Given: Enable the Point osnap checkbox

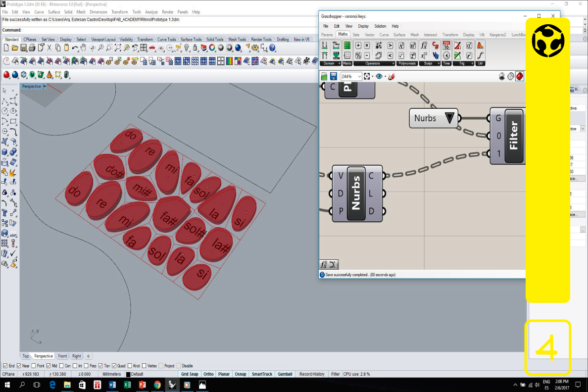Looking at the screenshot, I should click(35, 366).
